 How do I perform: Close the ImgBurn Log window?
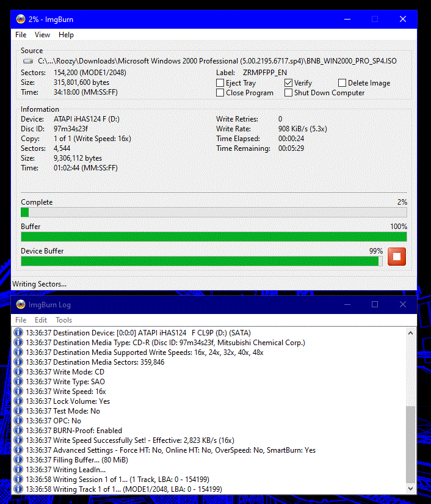pos(403,304)
